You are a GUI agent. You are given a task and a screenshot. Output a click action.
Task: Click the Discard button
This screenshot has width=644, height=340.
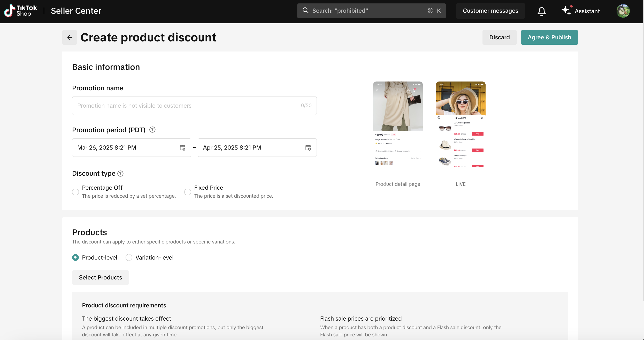coord(499,38)
